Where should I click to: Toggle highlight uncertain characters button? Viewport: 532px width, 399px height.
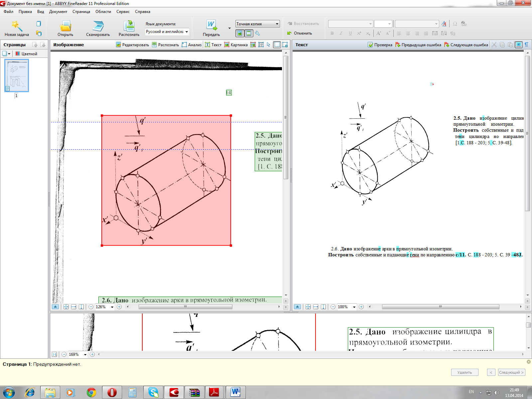click(519, 45)
